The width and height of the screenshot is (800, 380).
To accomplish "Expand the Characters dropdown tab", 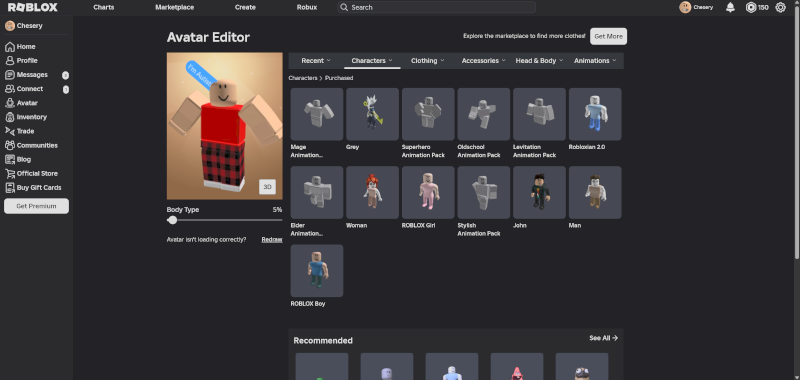I will pos(372,61).
